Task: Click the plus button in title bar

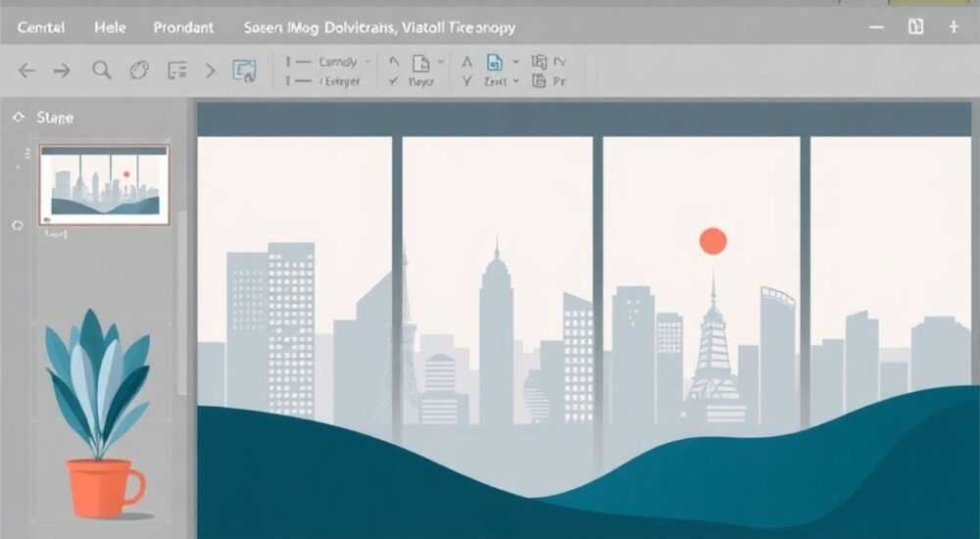Action: [954, 26]
